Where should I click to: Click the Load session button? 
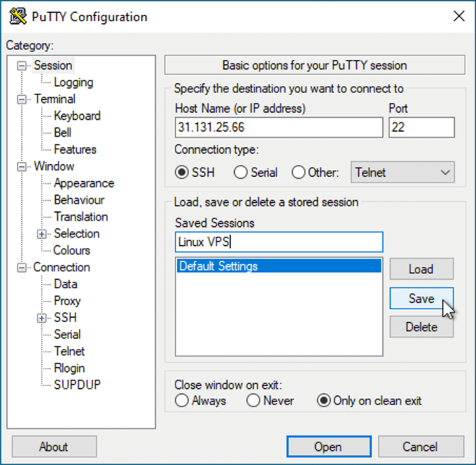pyautogui.click(x=421, y=269)
